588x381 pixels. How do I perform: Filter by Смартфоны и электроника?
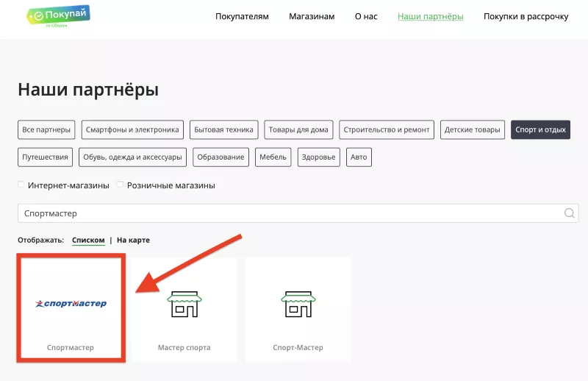tap(132, 129)
